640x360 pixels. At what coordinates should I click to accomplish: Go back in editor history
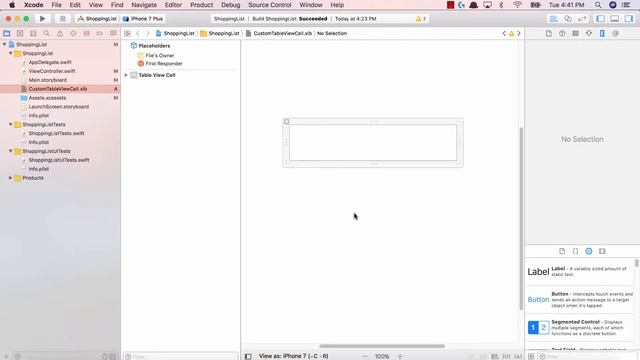click(x=138, y=33)
